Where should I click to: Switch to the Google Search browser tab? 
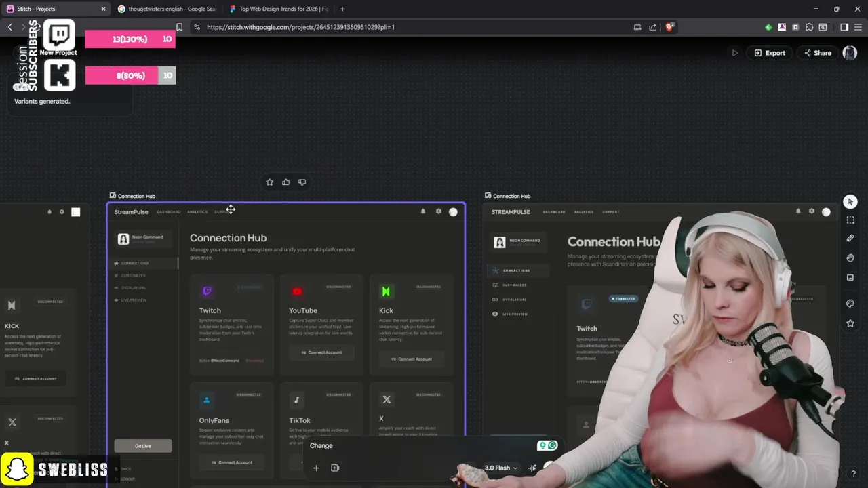167,9
